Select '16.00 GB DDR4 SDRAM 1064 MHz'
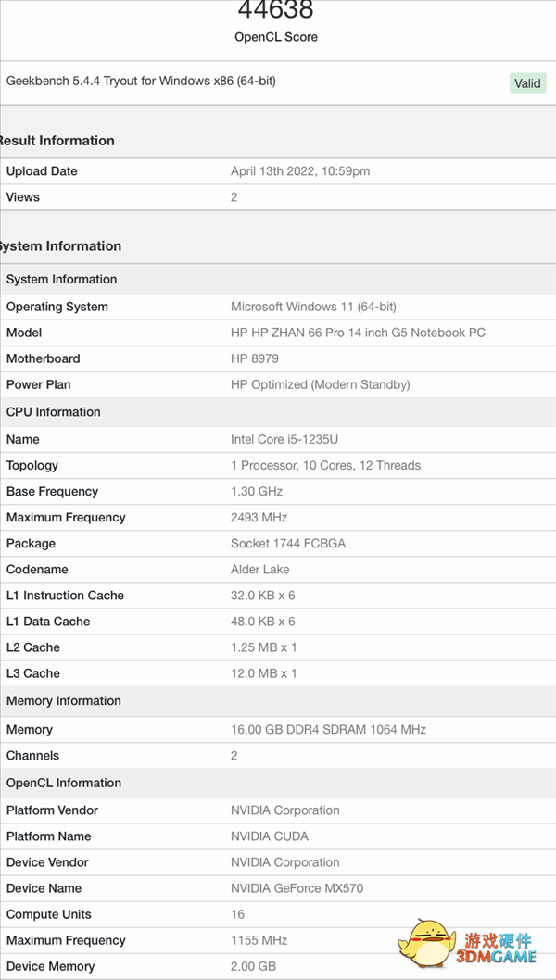 coord(328,729)
